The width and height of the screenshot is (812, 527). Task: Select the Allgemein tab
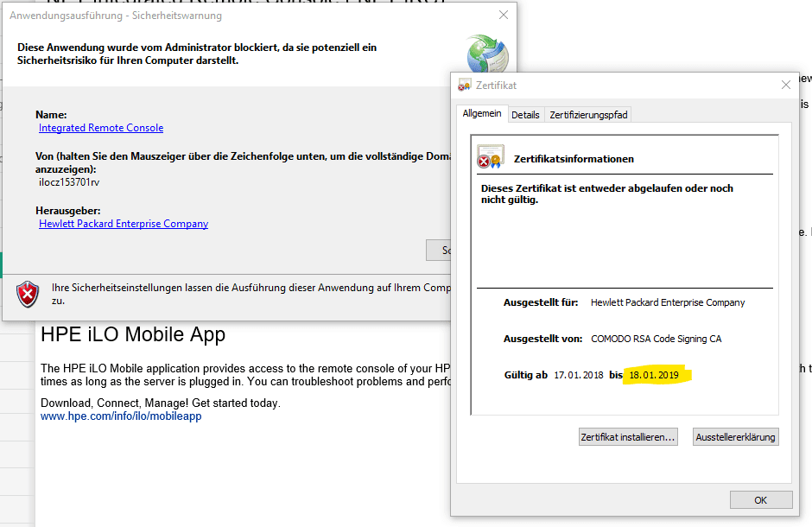click(x=482, y=113)
